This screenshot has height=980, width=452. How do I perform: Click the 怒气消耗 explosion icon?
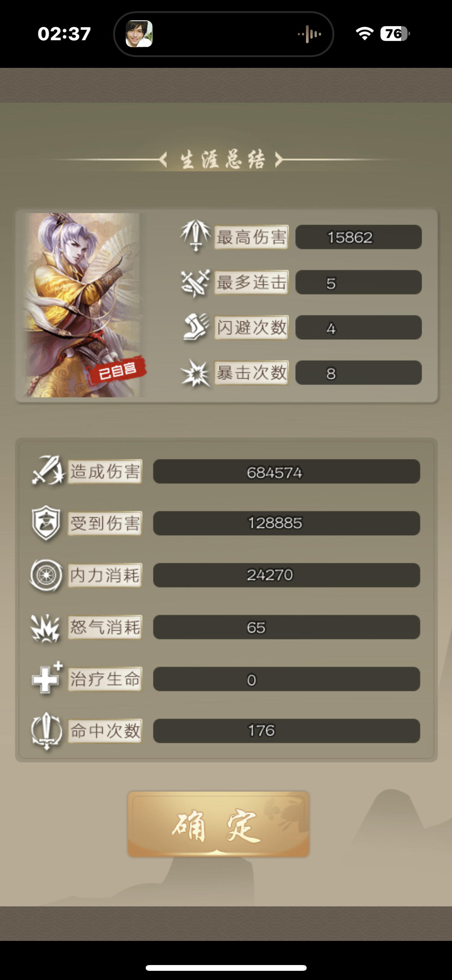coord(45,628)
